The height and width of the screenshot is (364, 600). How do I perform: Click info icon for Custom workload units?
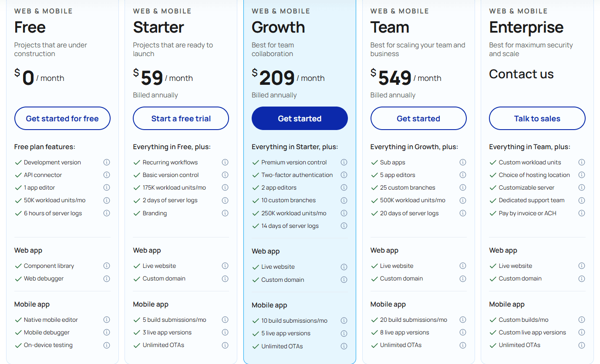581,162
